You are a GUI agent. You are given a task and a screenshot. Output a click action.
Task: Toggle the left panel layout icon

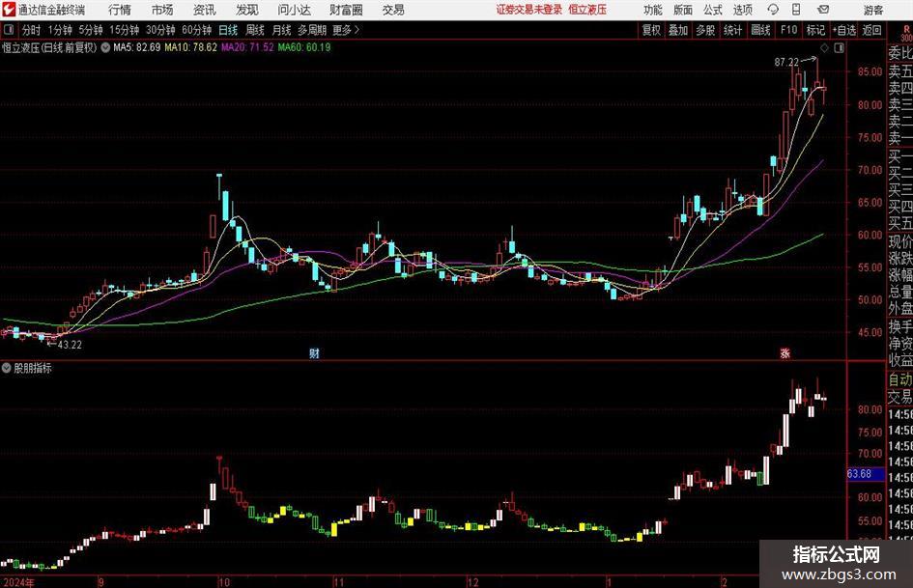(x=8, y=30)
